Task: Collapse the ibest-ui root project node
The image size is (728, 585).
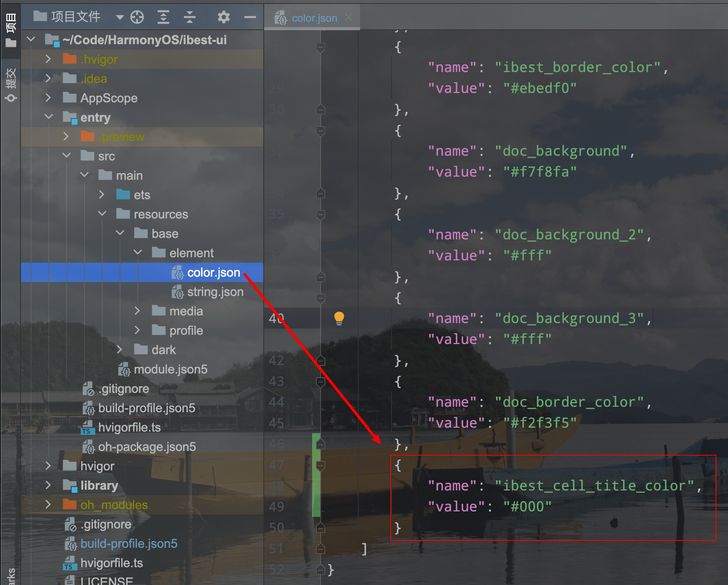Action: tap(31, 40)
